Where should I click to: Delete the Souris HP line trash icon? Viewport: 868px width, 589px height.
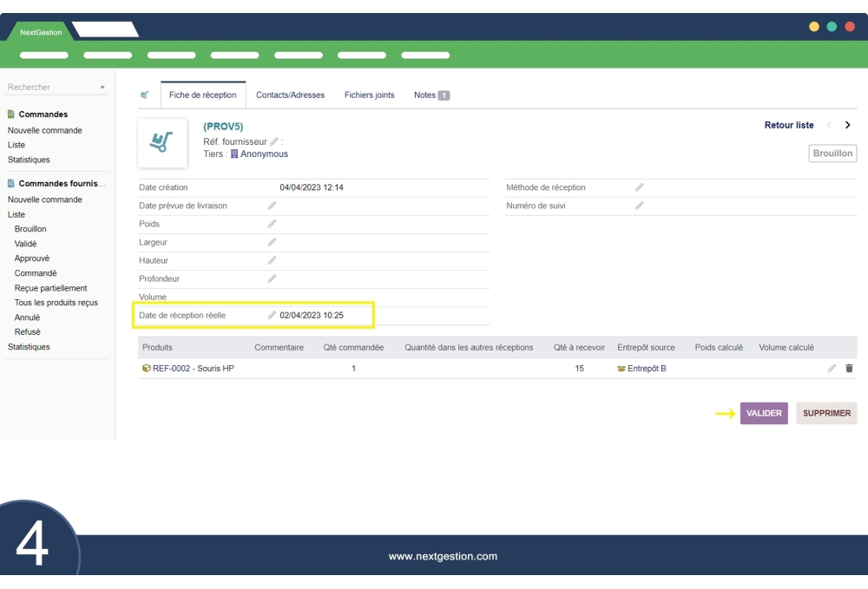[849, 369]
